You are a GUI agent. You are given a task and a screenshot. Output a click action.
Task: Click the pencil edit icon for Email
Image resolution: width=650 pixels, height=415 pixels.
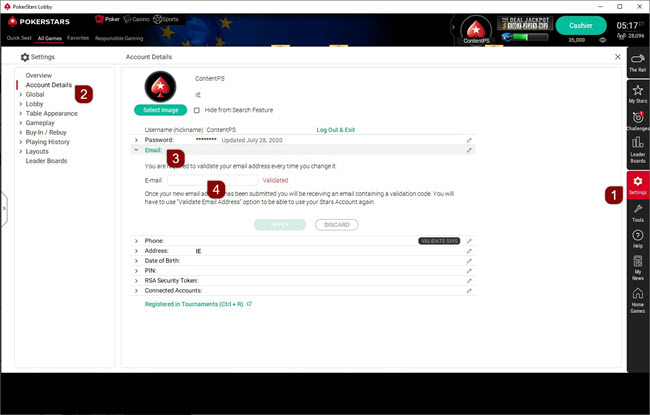coord(469,150)
